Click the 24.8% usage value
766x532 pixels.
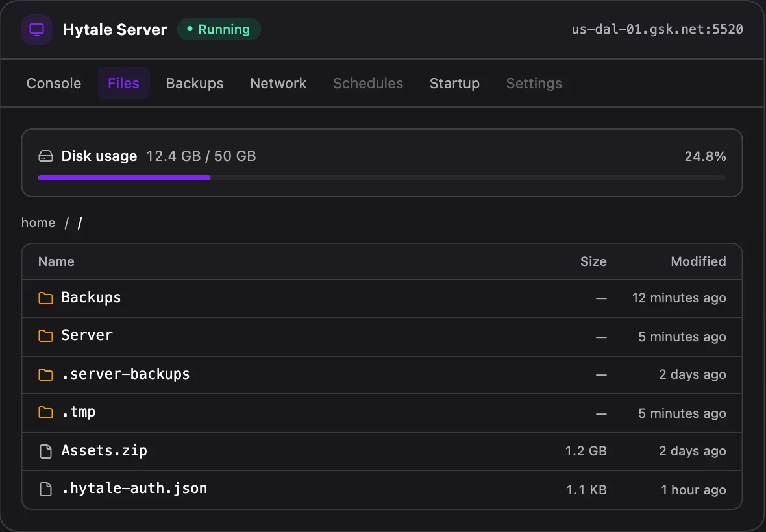click(x=705, y=156)
